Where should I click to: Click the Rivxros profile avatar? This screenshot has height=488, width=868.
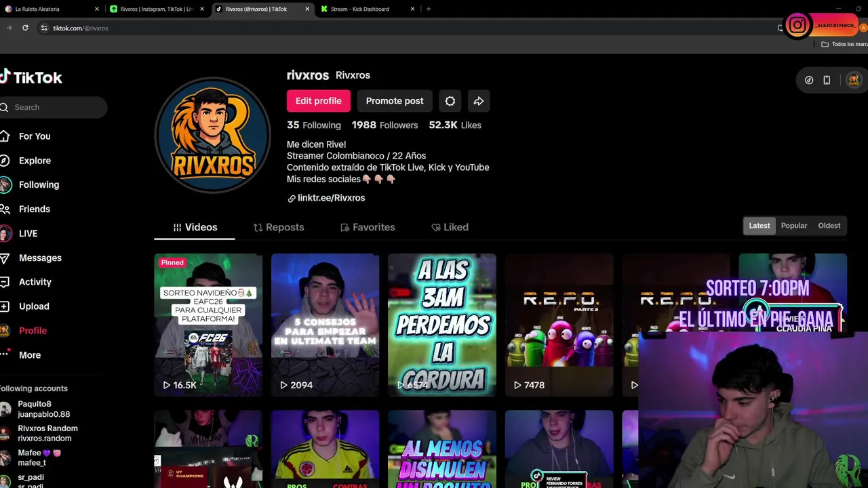coord(213,136)
